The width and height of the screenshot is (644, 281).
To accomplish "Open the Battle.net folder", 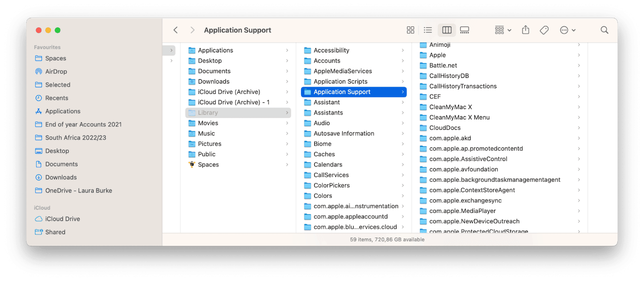I will click(443, 65).
